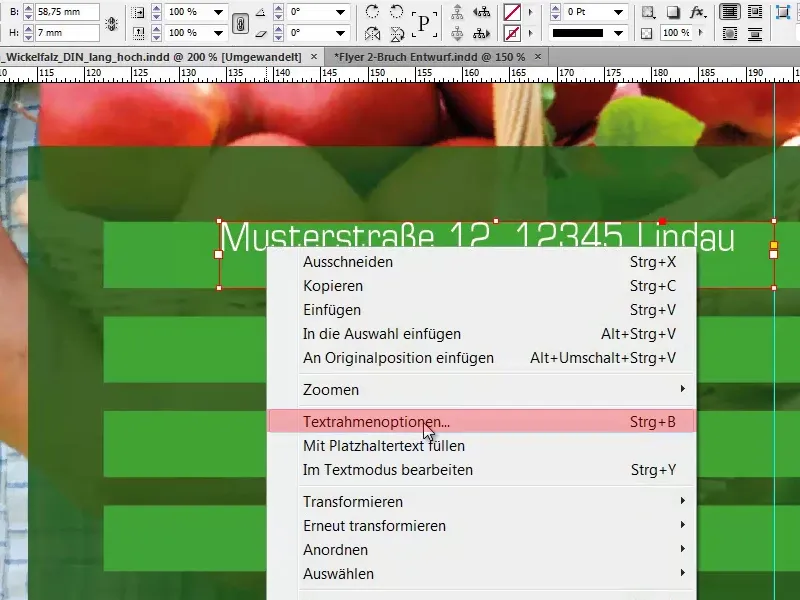The width and height of the screenshot is (800, 600).
Task: Open the Anordnen submenu
Action: [482, 550]
